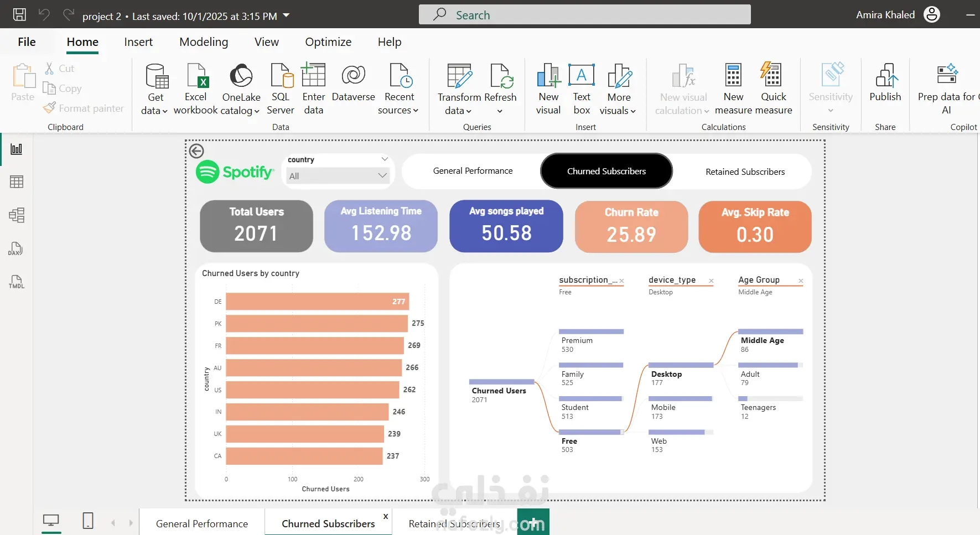Screen dimensions: 980x535
Task: Switch to General Performance page tab
Action: point(201,523)
